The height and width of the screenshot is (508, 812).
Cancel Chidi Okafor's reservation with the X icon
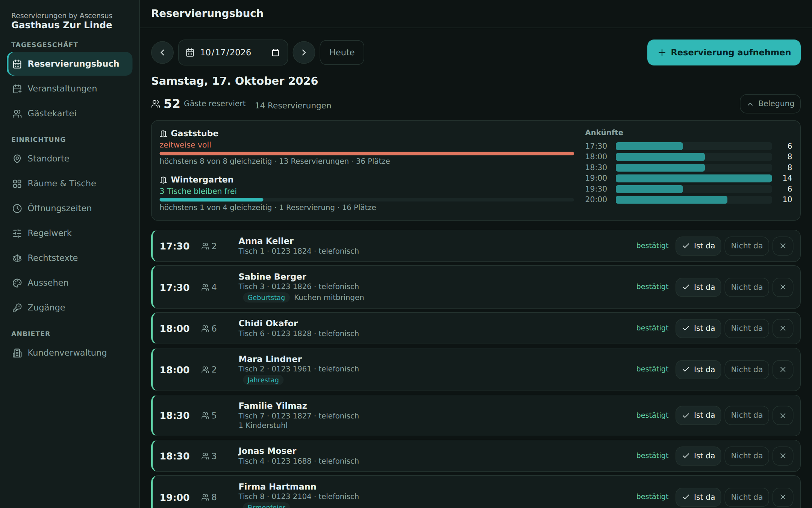tap(783, 328)
